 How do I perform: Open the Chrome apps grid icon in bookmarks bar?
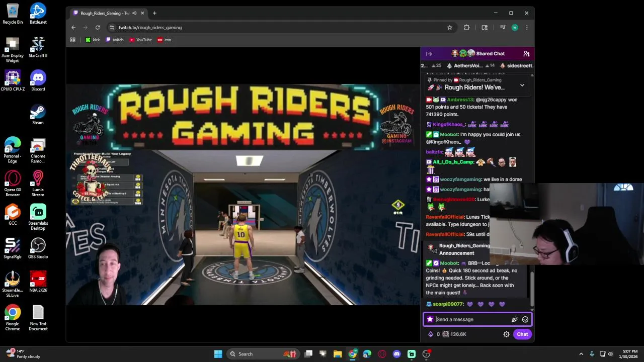(73, 40)
